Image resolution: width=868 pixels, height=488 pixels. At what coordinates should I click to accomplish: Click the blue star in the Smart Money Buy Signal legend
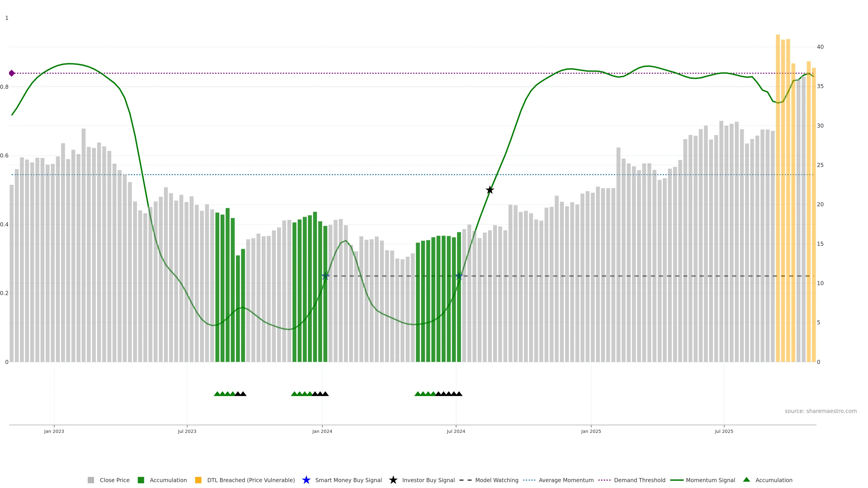(x=306, y=480)
